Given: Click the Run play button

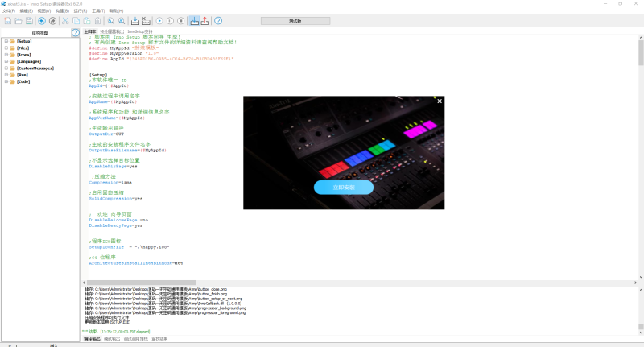Looking at the screenshot, I should (159, 21).
